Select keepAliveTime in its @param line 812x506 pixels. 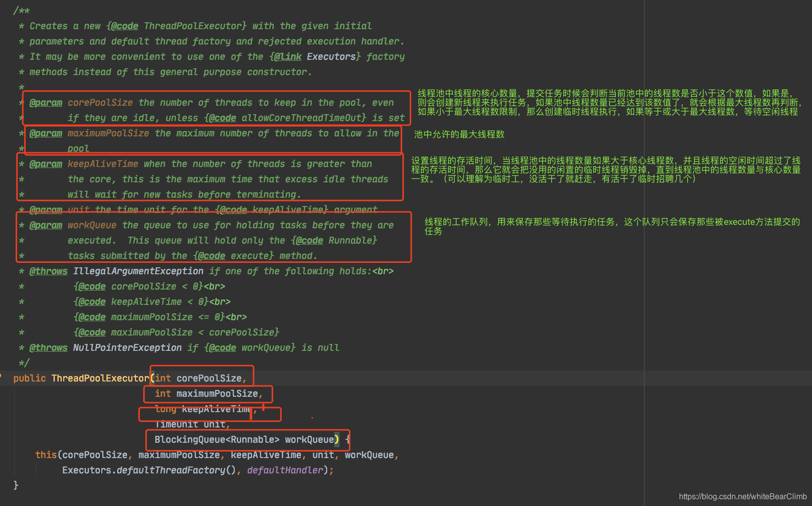click(103, 164)
